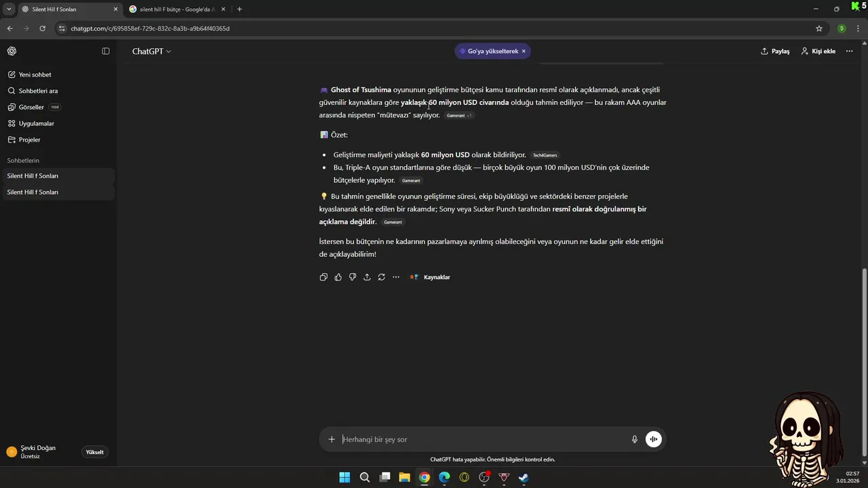Focus the 'Herhangi bir şey sor' input field
Screen dimensions: 868x488
click(x=483, y=439)
